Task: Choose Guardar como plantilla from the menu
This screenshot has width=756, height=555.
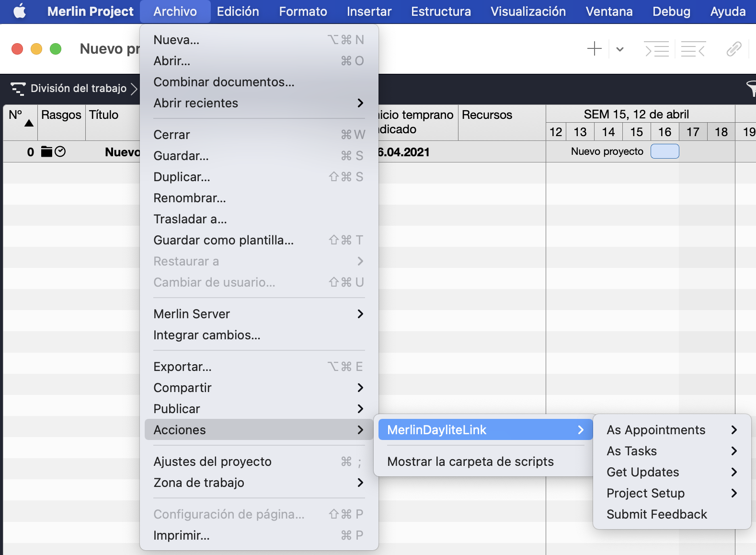Action: 223,240
